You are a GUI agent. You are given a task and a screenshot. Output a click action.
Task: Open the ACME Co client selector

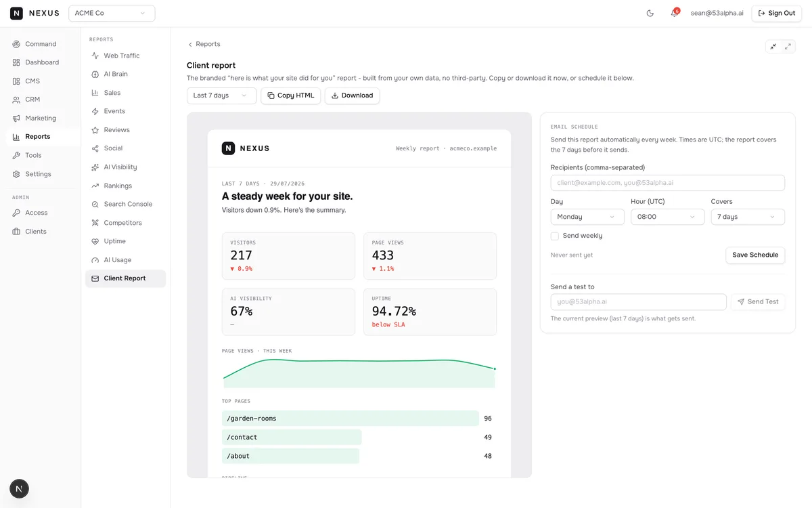point(112,13)
